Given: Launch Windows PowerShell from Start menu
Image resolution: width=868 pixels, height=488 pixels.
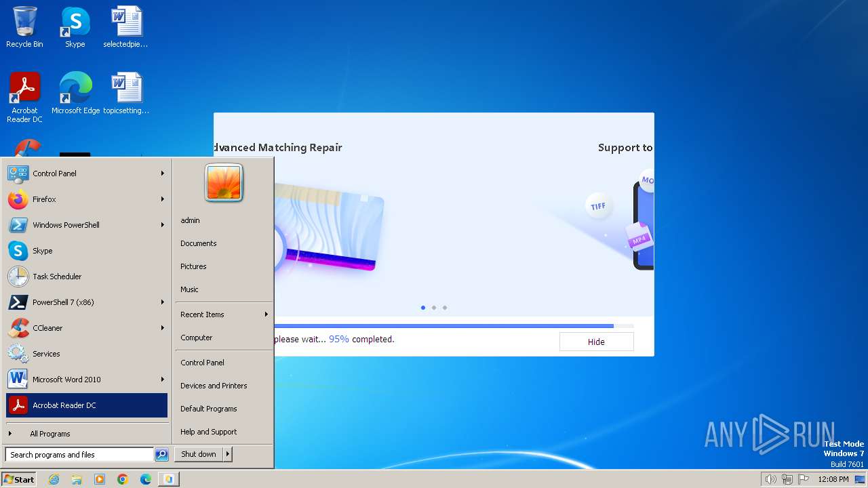Looking at the screenshot, I should 86,225.
